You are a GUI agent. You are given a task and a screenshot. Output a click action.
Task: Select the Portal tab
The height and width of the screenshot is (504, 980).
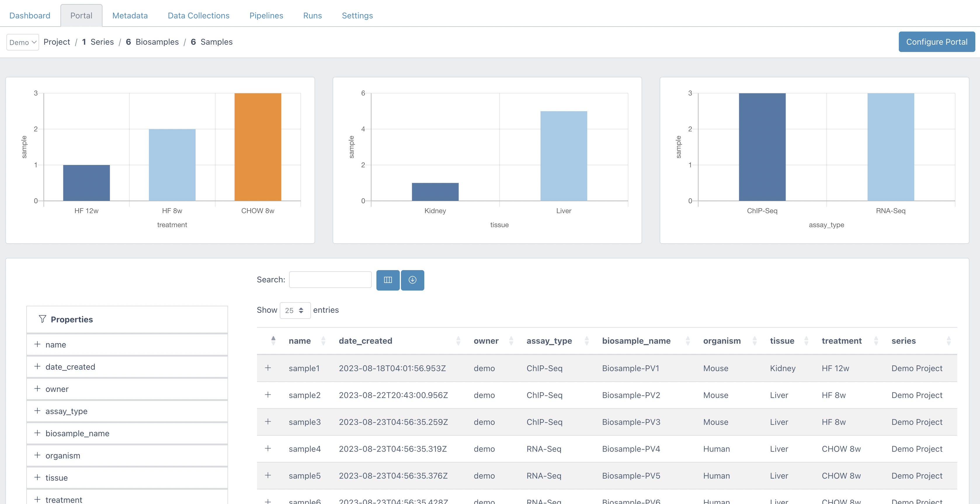(x=81, y=15)
